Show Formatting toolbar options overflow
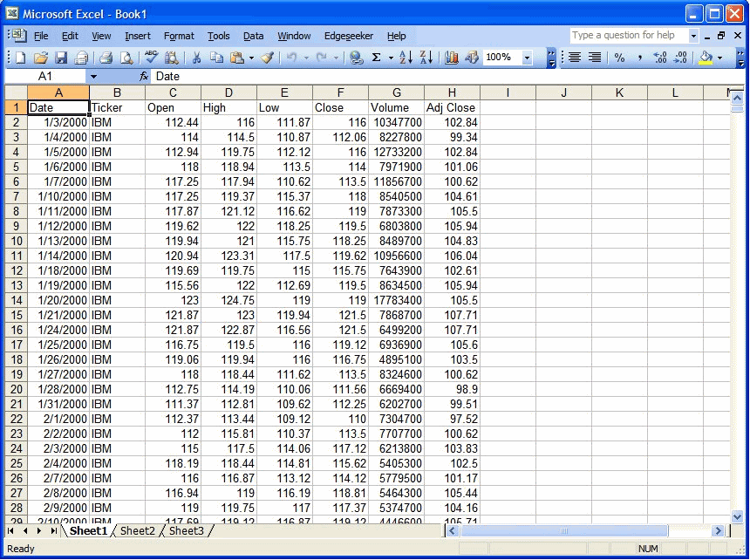This screenshot has width=750, height=560. point(740,58)
